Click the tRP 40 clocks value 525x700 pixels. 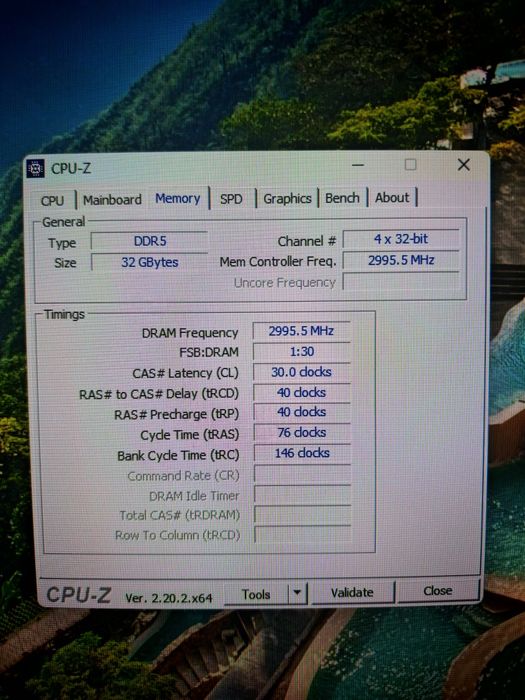pos(302,412)
